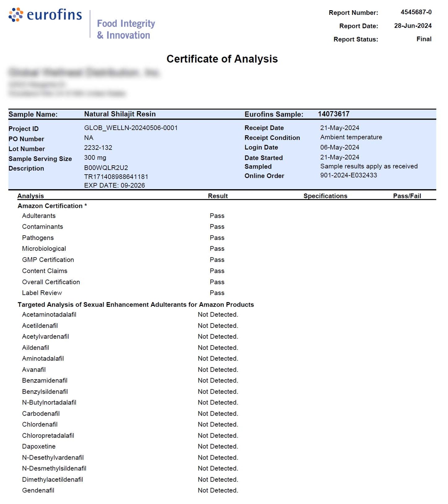The height and width of the screenshot is (504, 448).
Task: Select the online order 901-2024-E032433
Action: pos(348,175)
